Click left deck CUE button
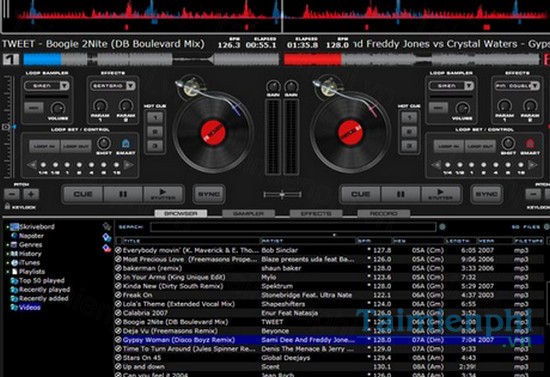Viewport: 550px width, 377px height. tap(83, 194)
